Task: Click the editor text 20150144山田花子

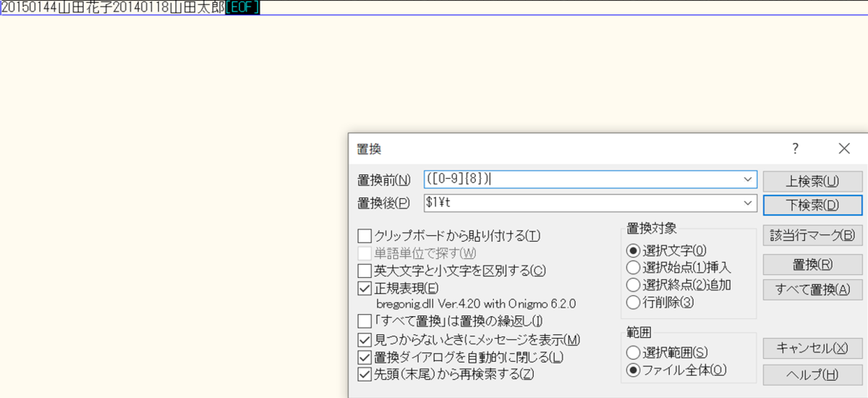Action: click(x=56, y=7)
